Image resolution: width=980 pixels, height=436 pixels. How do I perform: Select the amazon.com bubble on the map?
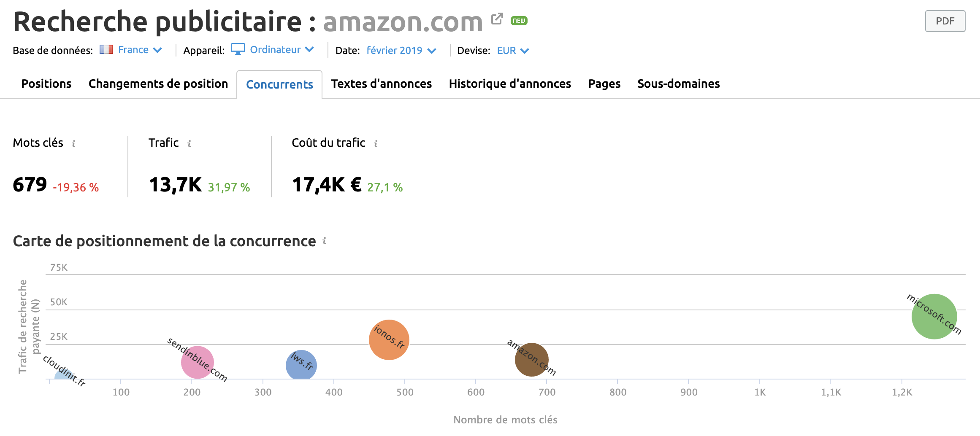(x=531, y=360)
